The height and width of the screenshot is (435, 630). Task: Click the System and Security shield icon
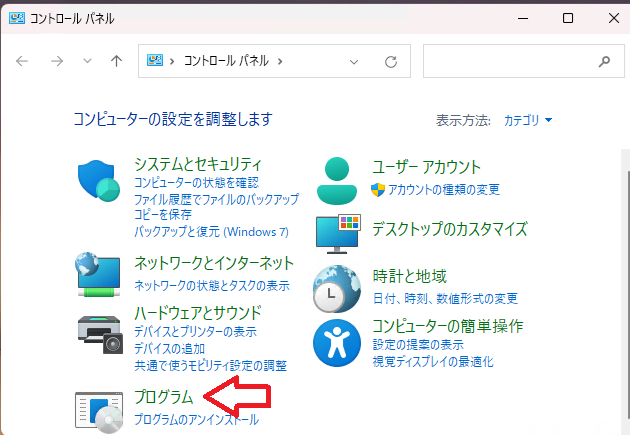pos(98,182)
